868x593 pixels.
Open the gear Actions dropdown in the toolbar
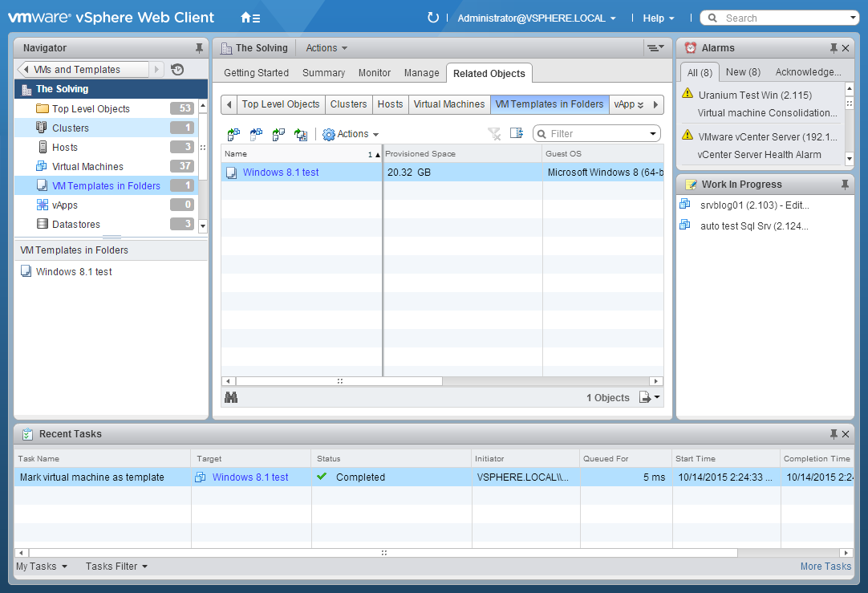[x=351, y=134]
